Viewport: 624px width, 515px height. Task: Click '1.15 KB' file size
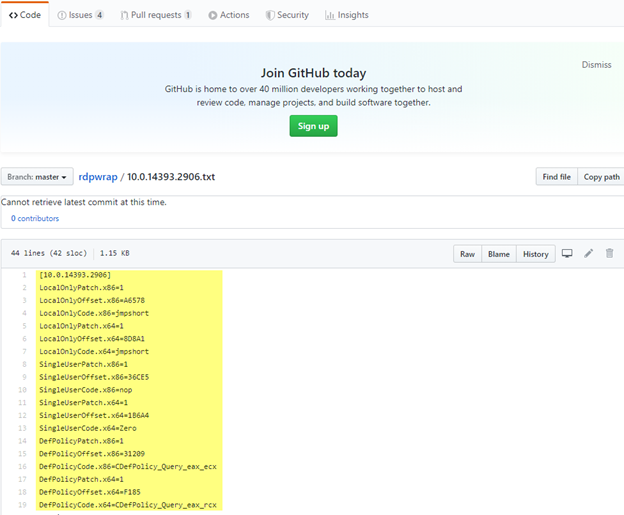(115, 253)
